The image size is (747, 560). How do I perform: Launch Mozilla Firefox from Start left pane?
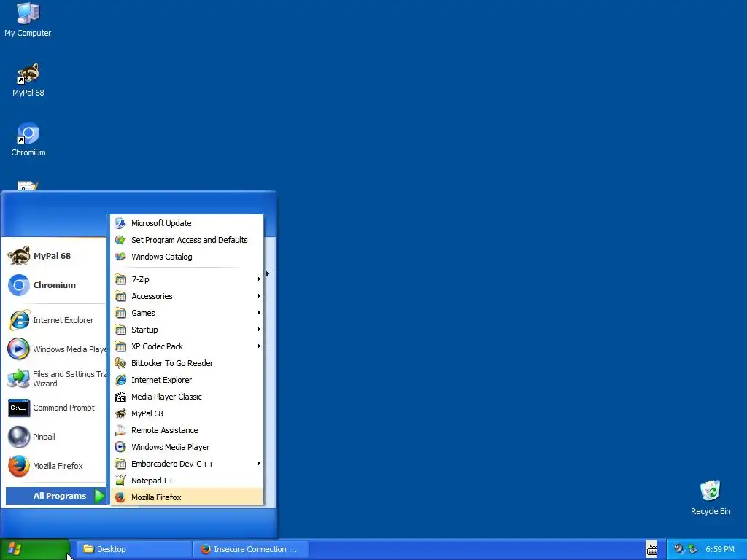tap(55, 466)
